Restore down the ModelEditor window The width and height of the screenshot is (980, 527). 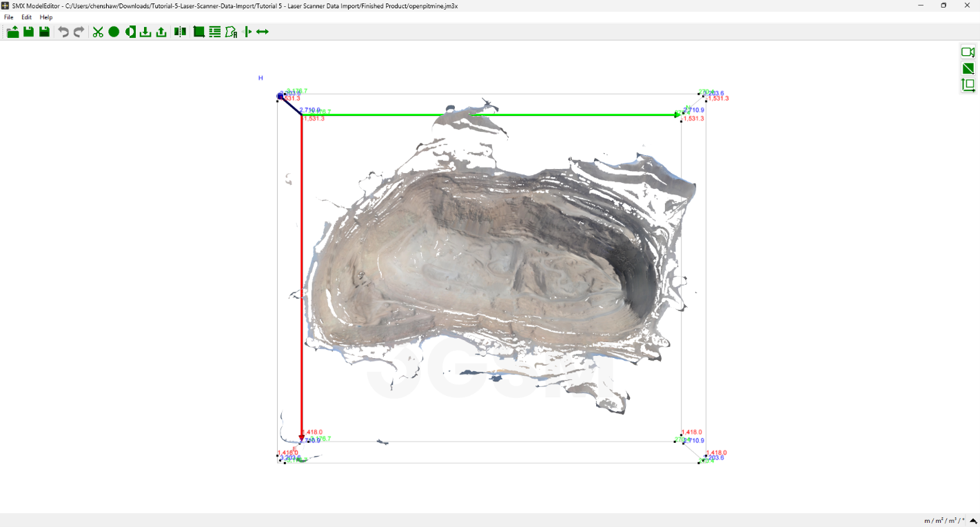943,6
